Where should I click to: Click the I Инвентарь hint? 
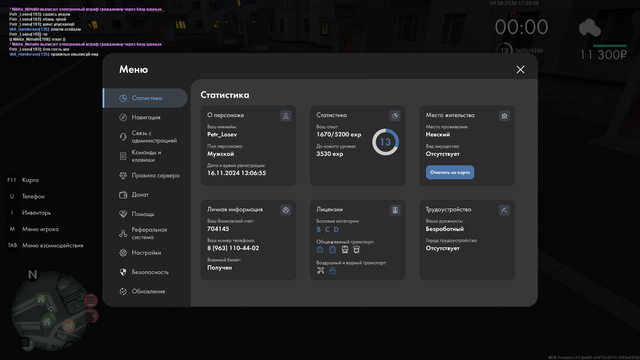pos(29,213)
